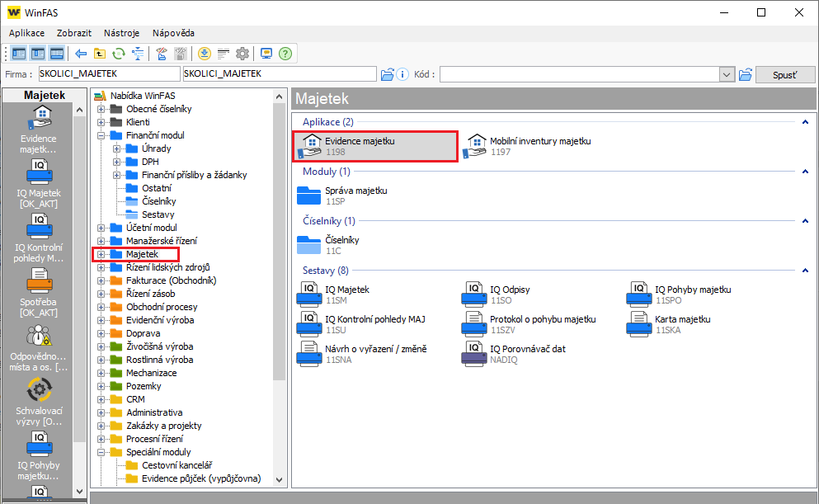Image resolution: width=819 pixels, height=504 pixels.
Task: Click the blue back arrow in the toolbar
Action: click(81, 54)
